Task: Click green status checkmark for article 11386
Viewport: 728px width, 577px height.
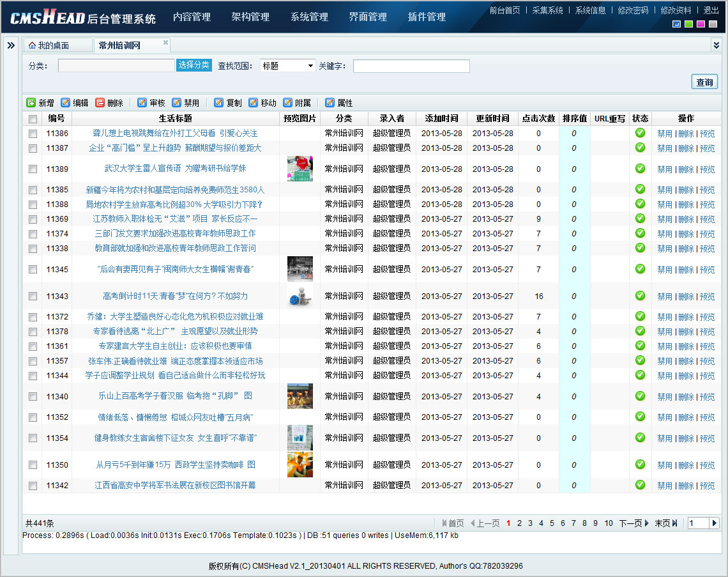Action: pos(640,133)
